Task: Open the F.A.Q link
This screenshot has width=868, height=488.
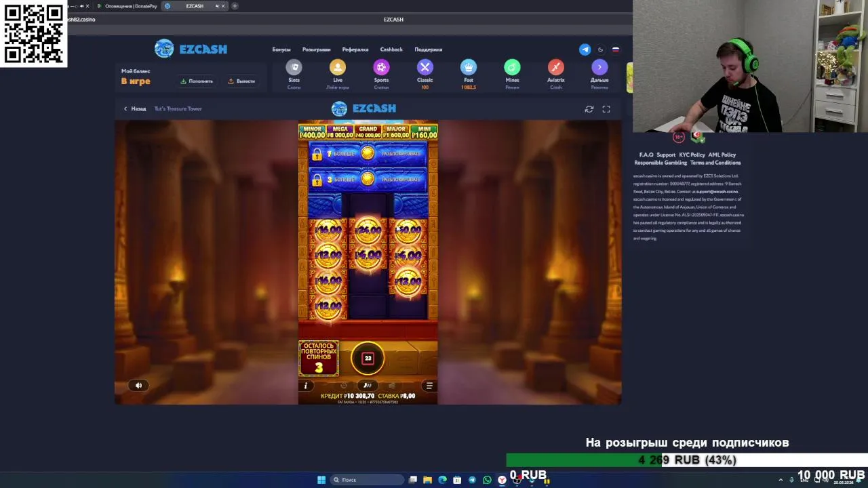Action: (646, 155)
